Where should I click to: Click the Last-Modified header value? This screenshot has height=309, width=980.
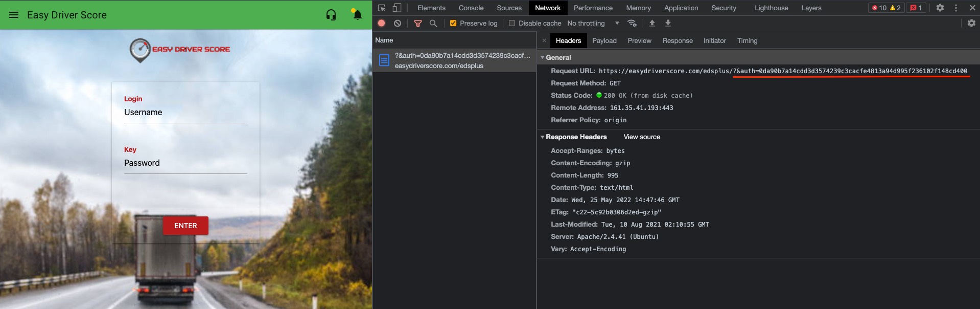click(655, 225)
